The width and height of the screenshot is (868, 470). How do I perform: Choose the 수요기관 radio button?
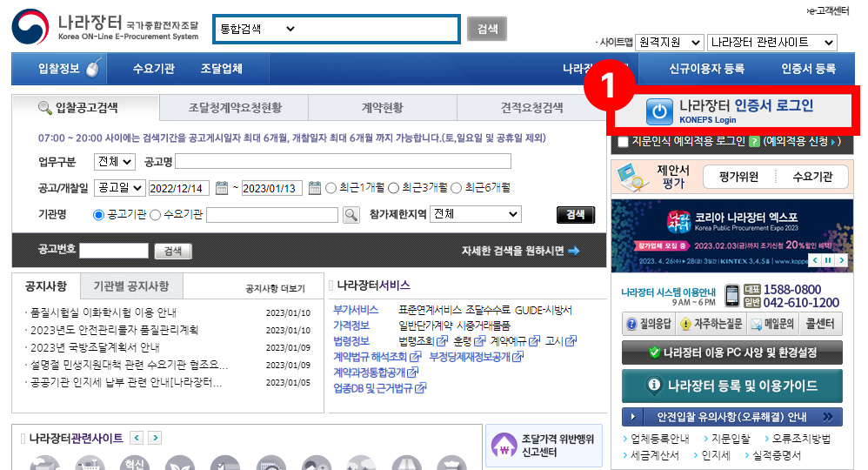coord(156,214)
